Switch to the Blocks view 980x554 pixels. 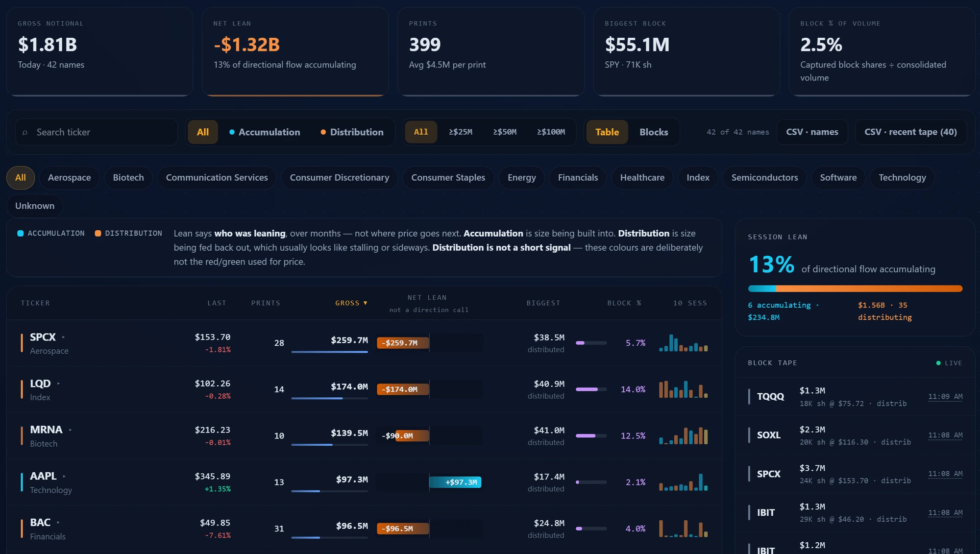pyautogui.click(x=654, y=132)
